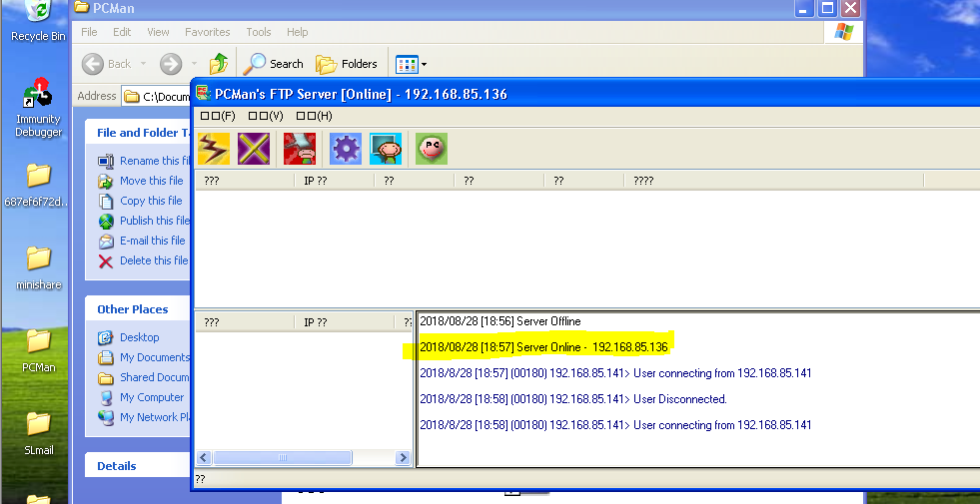The image size is (980, 504).
Task: Open Shared Documents under Other Places
Action: tap(144, 377)
